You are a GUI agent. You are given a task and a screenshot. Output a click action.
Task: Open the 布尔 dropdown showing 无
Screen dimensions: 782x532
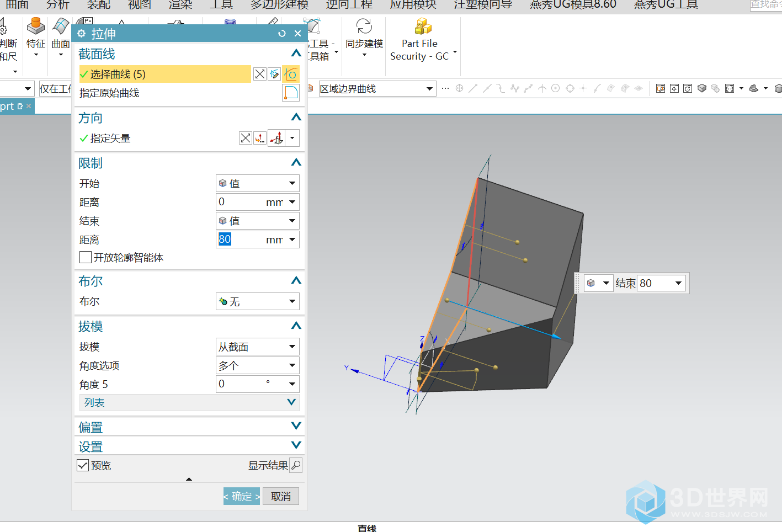click(258, 301)
